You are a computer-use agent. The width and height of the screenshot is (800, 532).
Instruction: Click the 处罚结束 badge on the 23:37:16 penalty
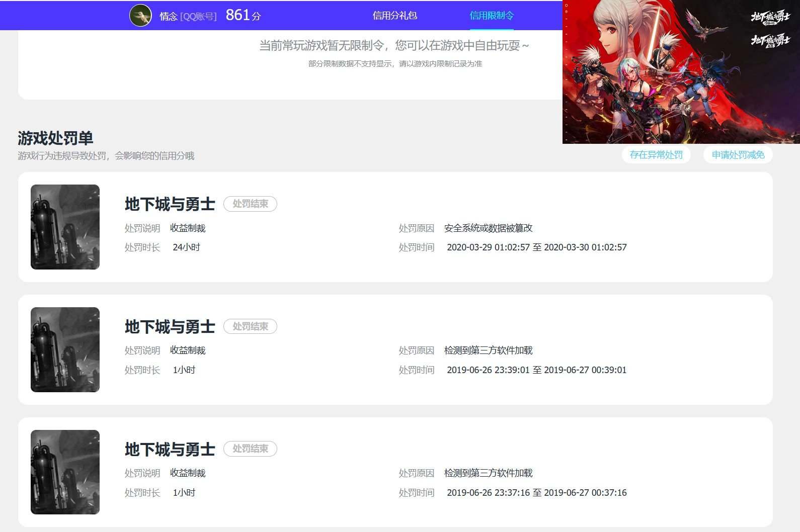click(x=250, y=449)
